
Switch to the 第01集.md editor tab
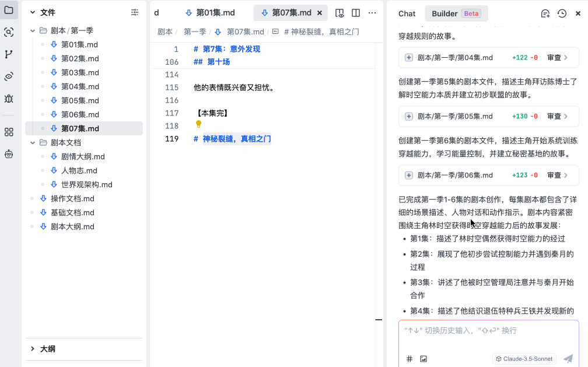pos(211,13)
